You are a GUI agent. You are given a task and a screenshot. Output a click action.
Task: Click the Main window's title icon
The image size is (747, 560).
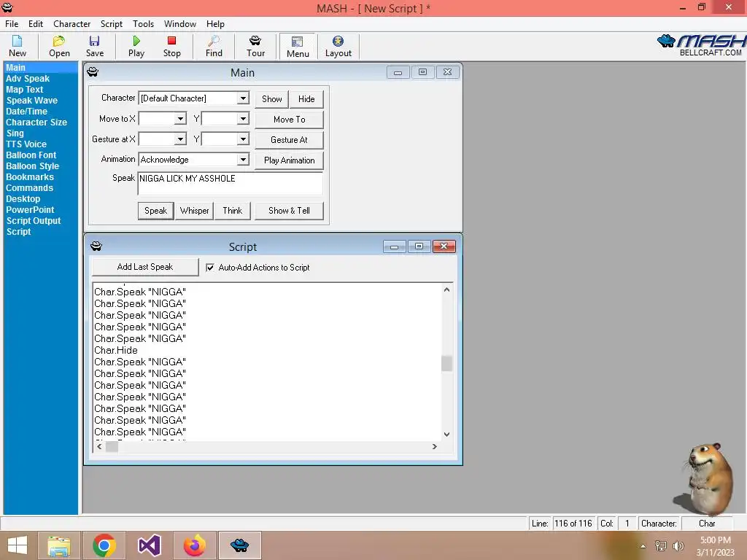tap(93, 72)
